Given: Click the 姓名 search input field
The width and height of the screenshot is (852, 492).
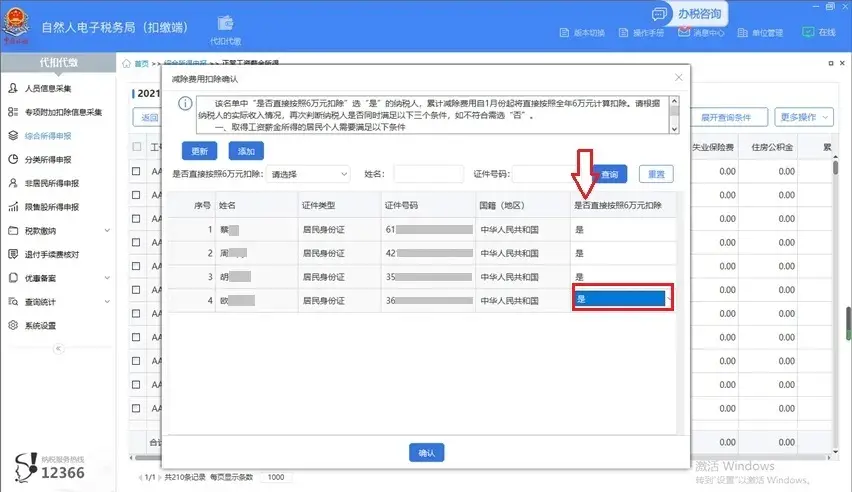Looking at the screenshot, I should [428, 174].
